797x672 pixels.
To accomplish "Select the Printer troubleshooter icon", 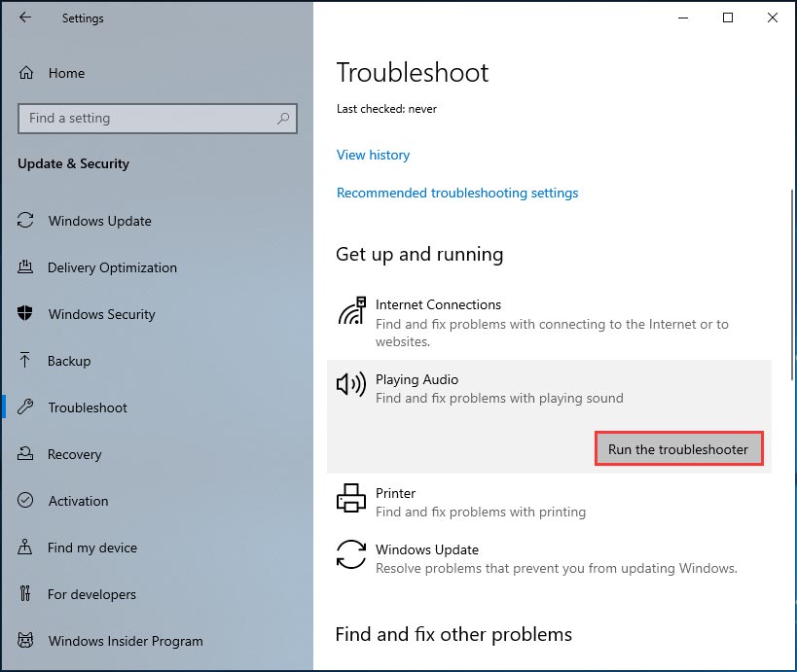I will coord(350,498).
